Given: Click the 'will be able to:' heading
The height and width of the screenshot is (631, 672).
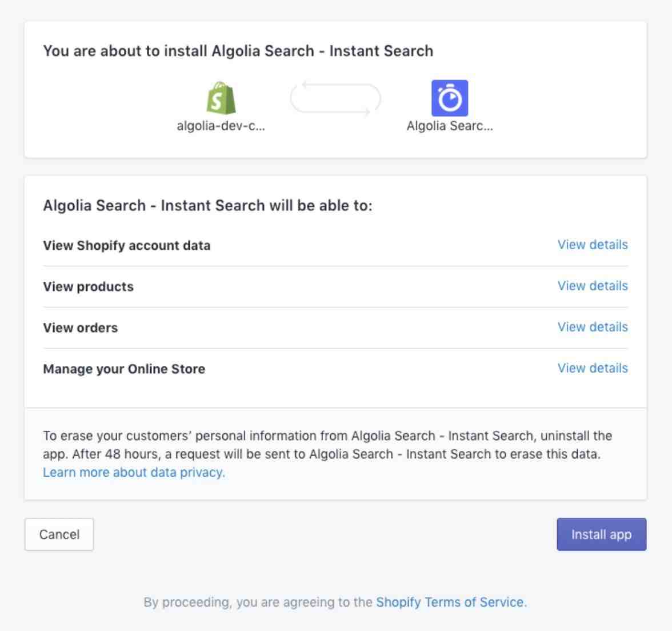Looking at the screenshot, I should point(207,206).
